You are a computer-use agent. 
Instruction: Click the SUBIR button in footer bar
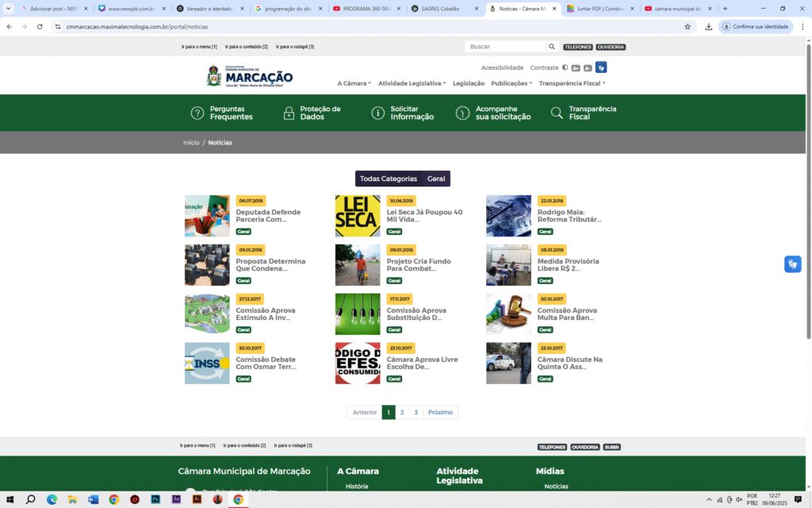coord(611,447)
